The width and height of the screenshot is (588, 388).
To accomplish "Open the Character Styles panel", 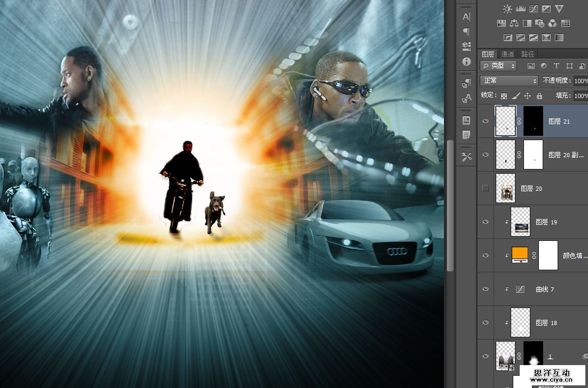I will (466, 99).
